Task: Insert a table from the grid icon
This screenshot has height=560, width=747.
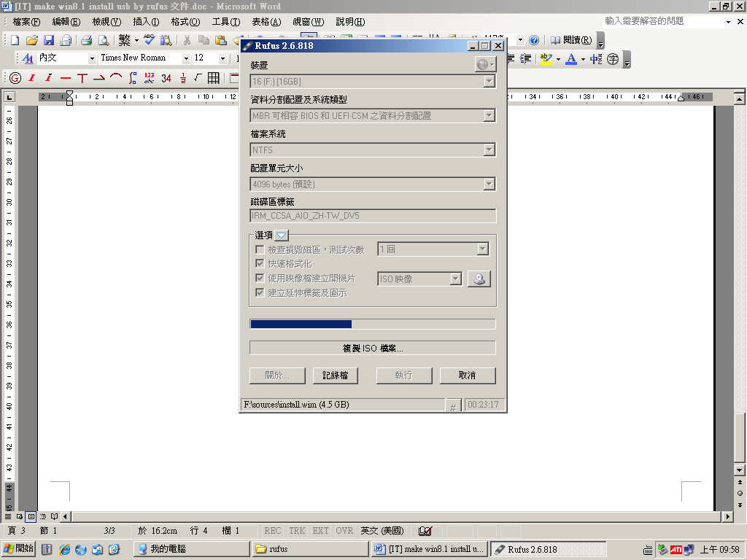Action: pos(214,78)
